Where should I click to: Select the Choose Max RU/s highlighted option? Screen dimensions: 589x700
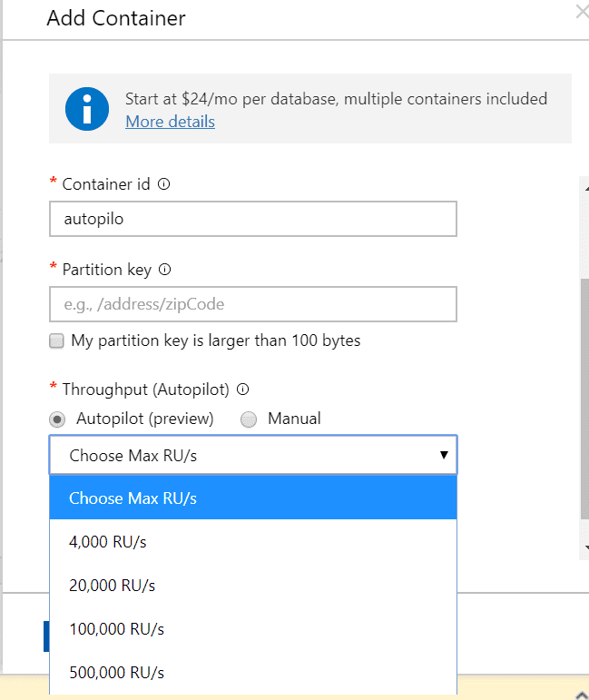pos(253,498)
